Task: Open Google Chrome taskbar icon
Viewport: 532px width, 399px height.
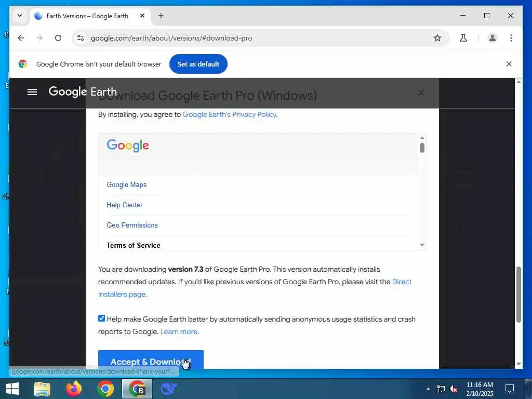Action: [x=105, y=389]
